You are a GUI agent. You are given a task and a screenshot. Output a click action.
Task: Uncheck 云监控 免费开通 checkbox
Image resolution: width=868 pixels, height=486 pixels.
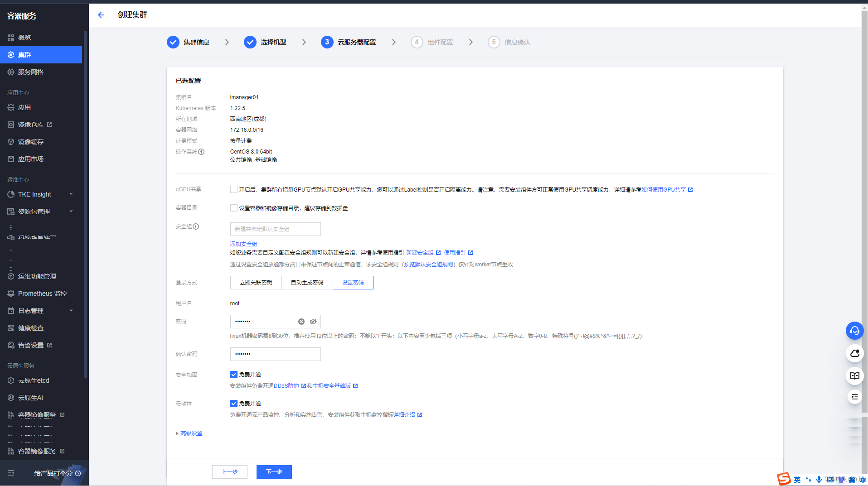[233, 404]
